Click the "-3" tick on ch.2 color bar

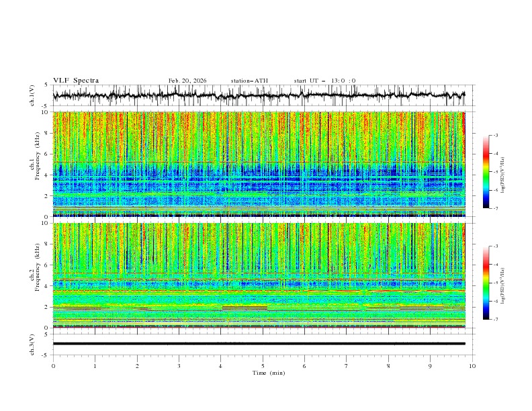495,246
